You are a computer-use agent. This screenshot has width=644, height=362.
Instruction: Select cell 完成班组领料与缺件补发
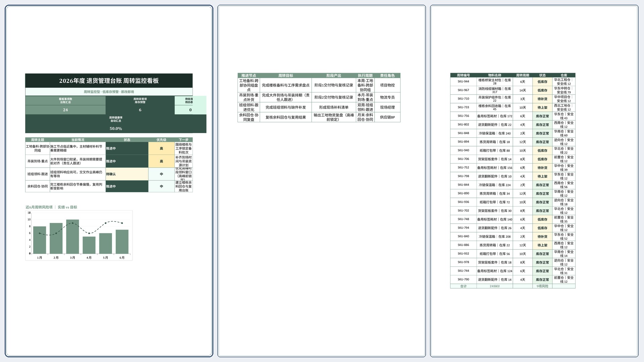pyautogui.click(x=286, y=108)
